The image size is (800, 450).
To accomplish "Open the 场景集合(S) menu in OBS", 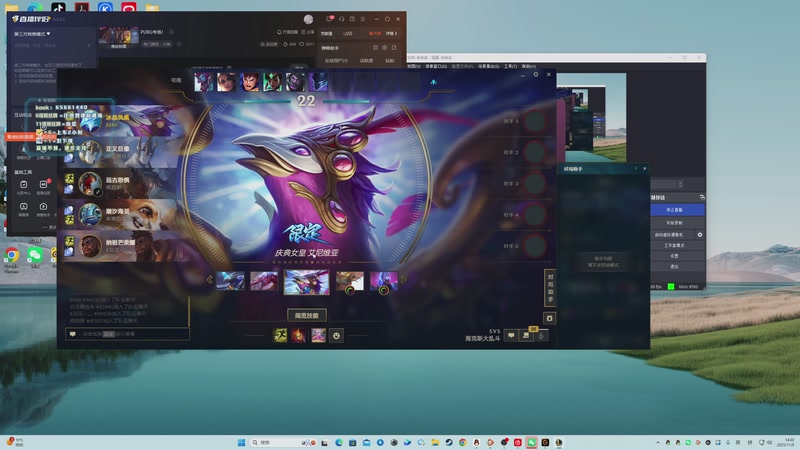I will [x=488, y=66].
